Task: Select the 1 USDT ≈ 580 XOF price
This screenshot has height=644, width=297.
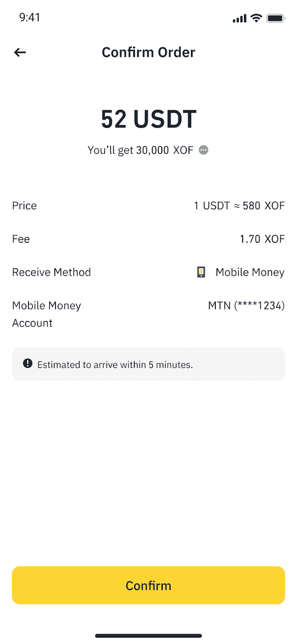Action: point(239,206)
